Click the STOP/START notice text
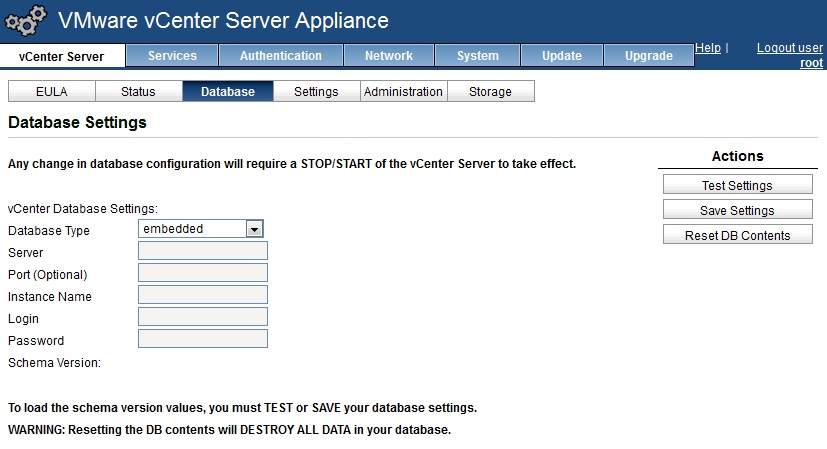This screenshot has height=449, width=827. [292, 164]
